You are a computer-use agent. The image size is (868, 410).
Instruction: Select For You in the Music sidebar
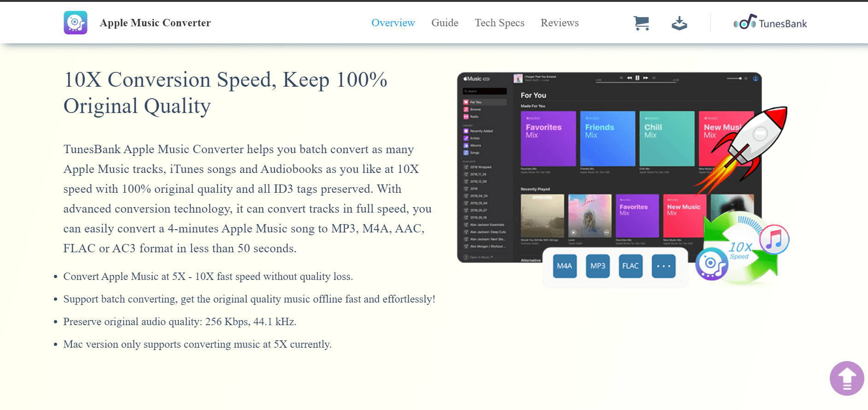pyautogui.click(x=485, y=102)
